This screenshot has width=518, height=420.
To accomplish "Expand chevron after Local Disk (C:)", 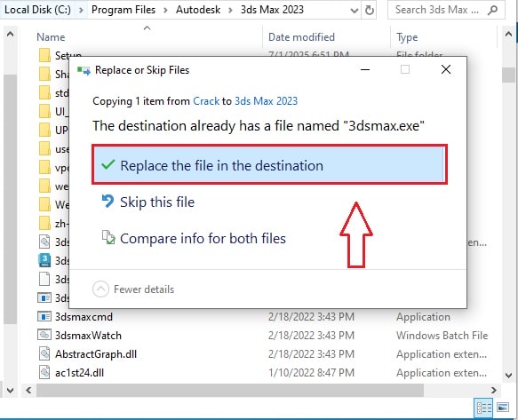I will [81, 11].
